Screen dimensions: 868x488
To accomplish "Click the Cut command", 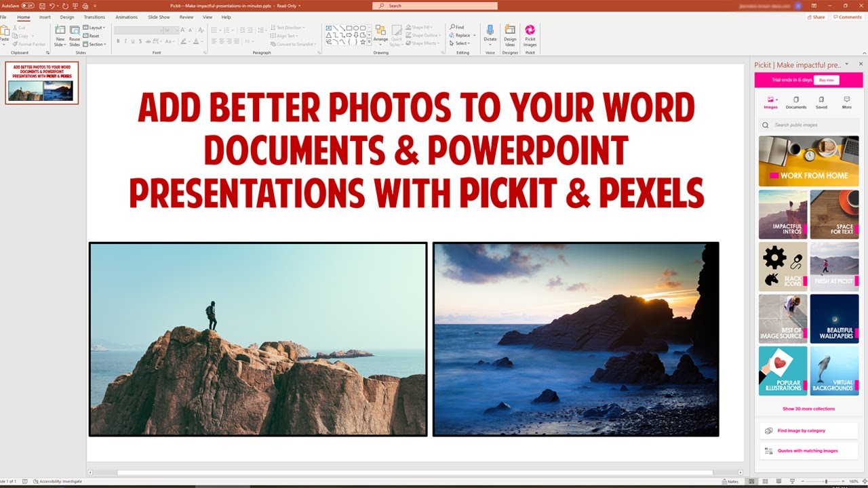I will pos(20,28).
